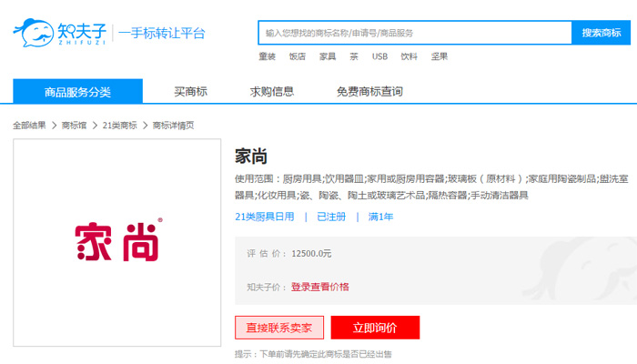Screen dimensions: 637x364
Task: Select the 家具 hot keyword
Action: pos(328,56)
